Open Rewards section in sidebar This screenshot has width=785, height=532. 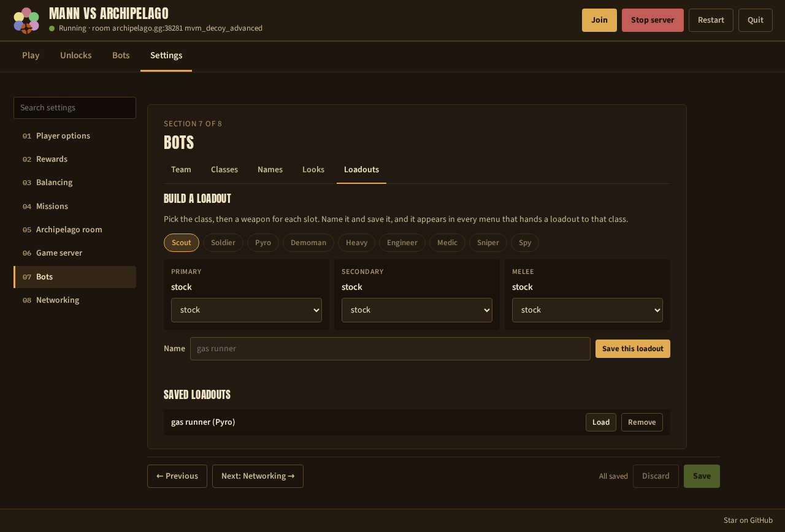coord(75,159)
